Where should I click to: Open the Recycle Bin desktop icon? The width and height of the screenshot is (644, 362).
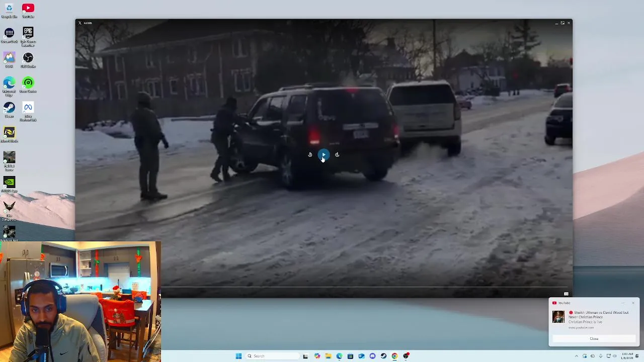click(x=9, y=10)
